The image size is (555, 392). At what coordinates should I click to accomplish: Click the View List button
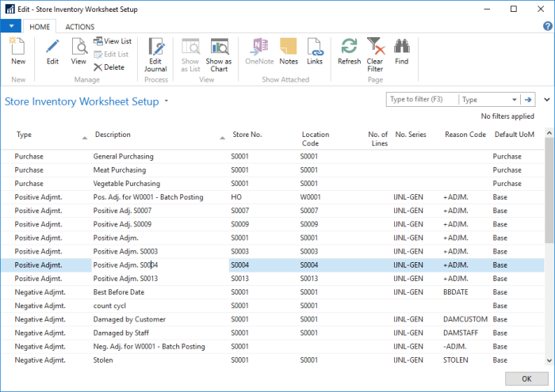coord(112,41)
